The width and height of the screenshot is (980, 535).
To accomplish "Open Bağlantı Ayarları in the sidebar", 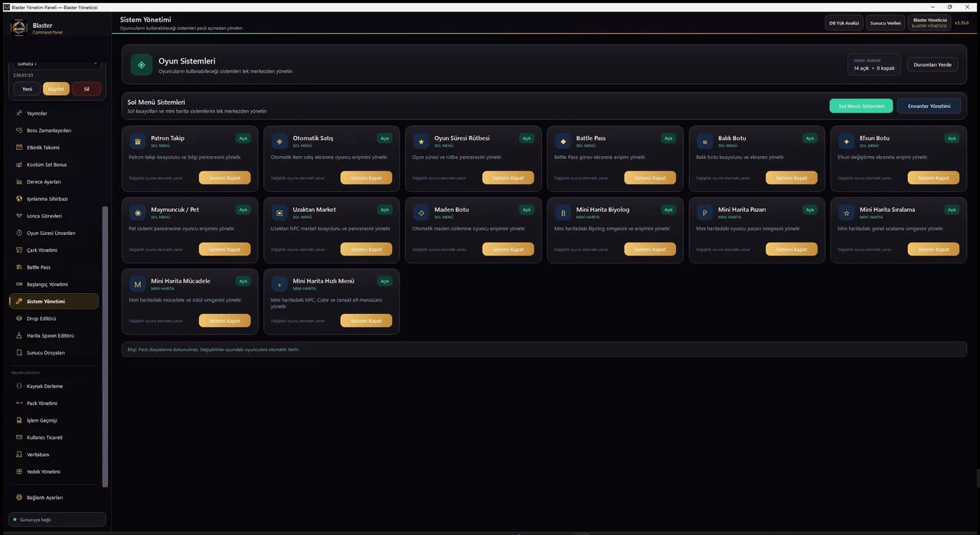I will coord(54,497).
